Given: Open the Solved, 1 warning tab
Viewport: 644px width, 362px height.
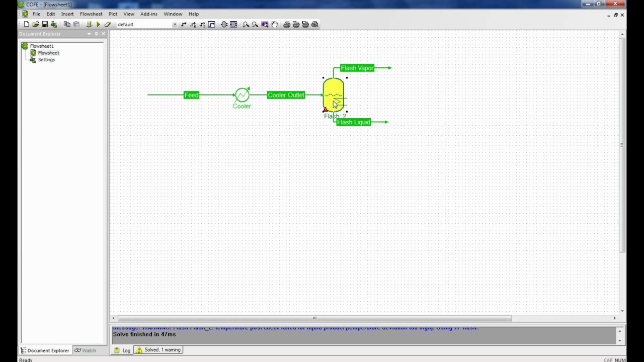Looking at the screenshot, I should (x=158, y=350).
